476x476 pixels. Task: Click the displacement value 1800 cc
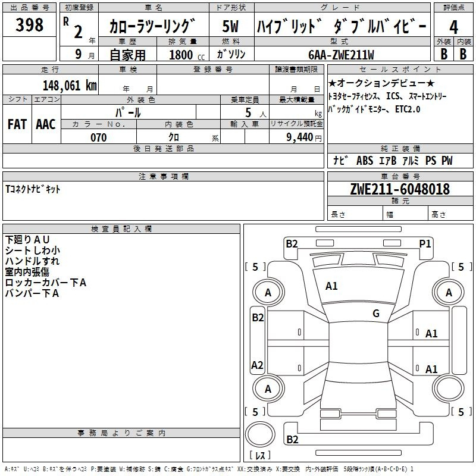click(187, 55)
